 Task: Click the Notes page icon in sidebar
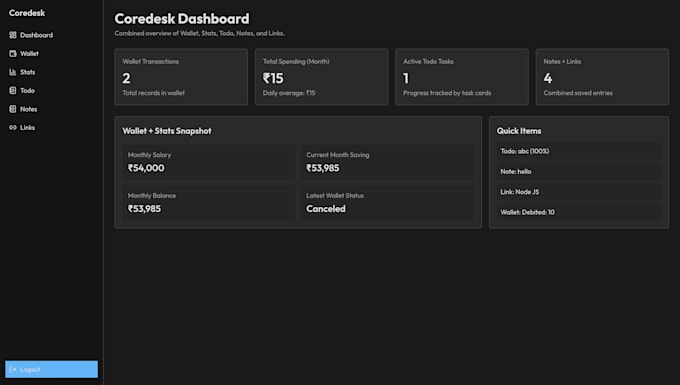pyautogui.click(x=13, y=109)
